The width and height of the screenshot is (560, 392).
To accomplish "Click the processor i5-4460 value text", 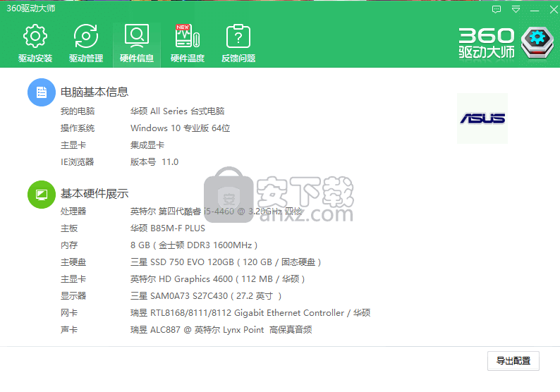I will click(216, 212).
